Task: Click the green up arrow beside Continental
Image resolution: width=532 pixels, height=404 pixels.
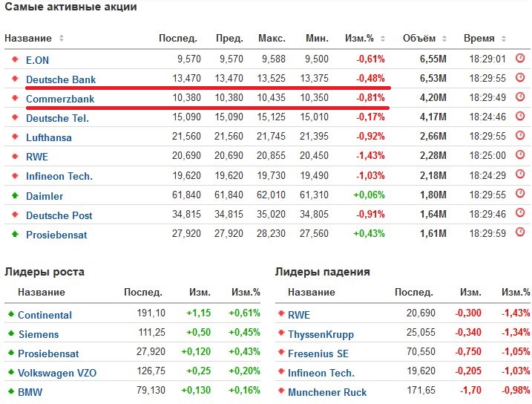Action: [10, 315]
